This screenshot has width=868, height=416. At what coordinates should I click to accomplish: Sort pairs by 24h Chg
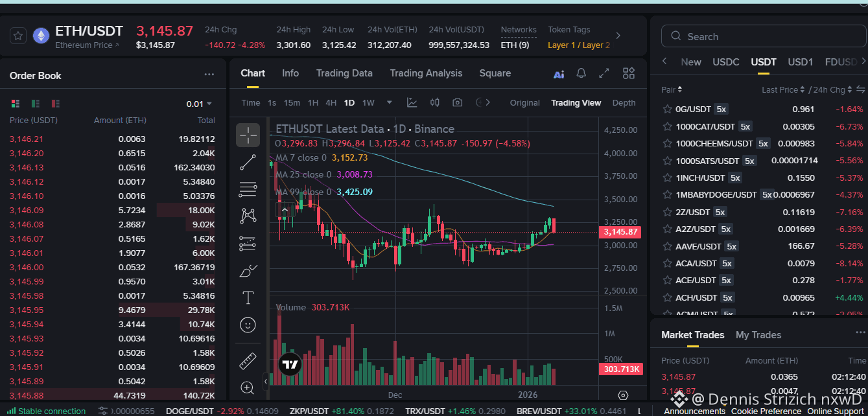[833, 89]
